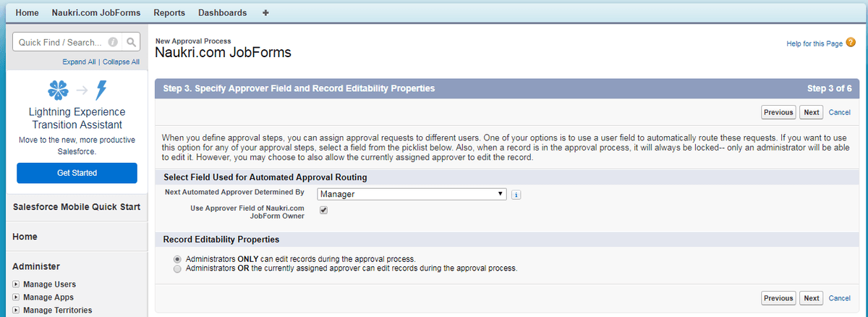Expand the Manage Apps tree node

[16, 297]
